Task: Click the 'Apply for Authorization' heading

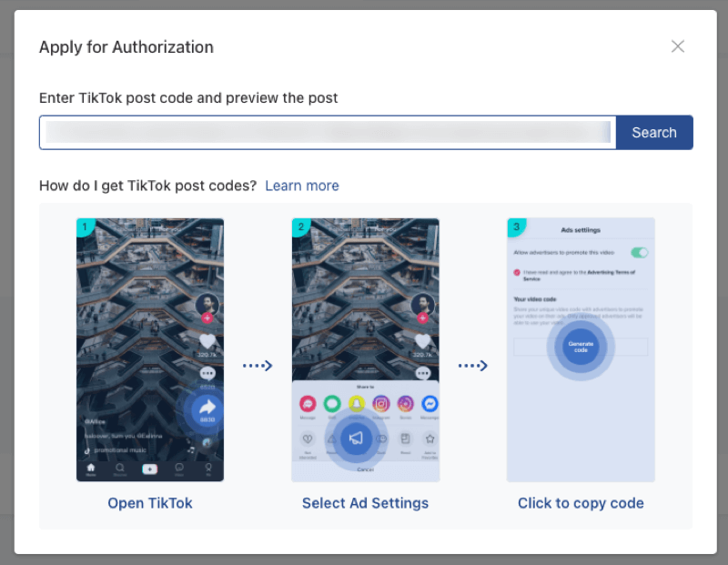Action: pos(126,47)
